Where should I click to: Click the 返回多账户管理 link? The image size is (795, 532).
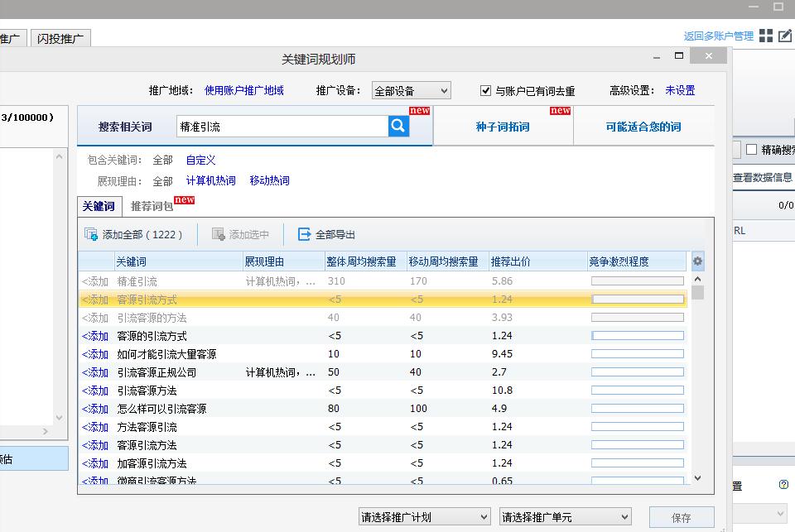(x=717, y=35)
